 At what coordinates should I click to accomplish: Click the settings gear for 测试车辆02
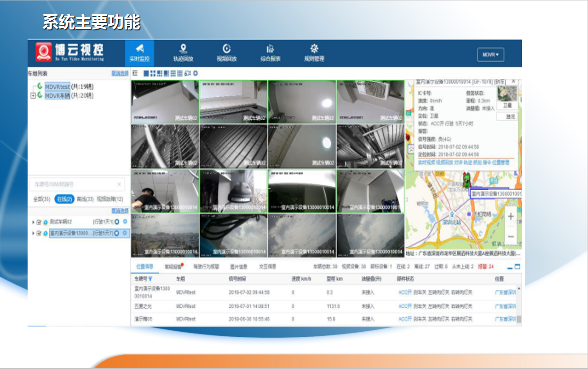point(125,222)
